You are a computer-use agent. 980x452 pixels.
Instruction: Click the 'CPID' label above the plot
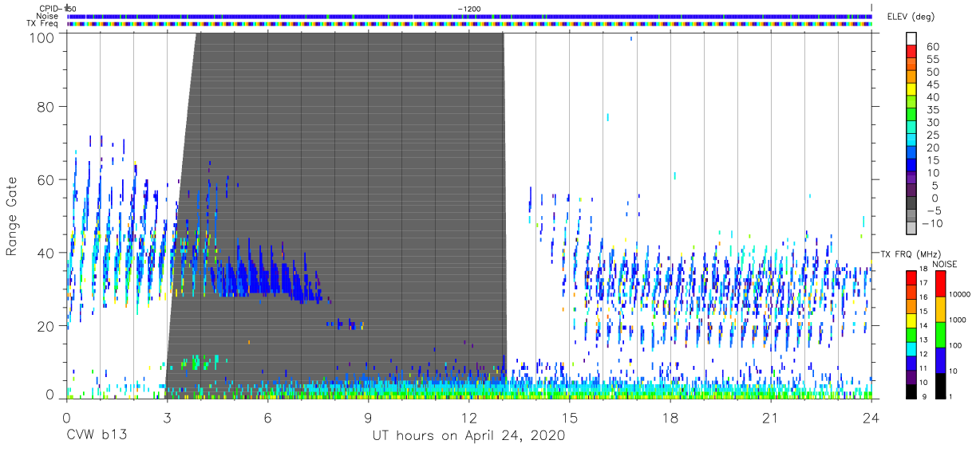49,8
